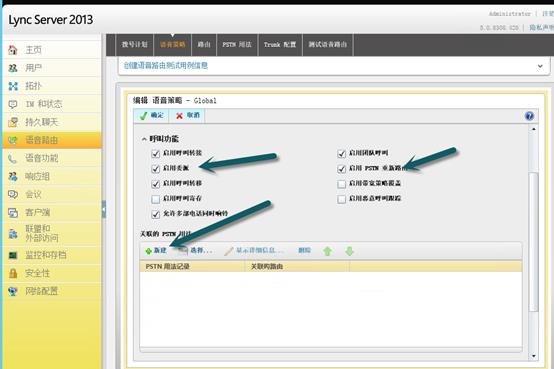Toggle the 启用呼叫转移 checkbox
This screenshot has height=369, width=554.
(155, 184)
